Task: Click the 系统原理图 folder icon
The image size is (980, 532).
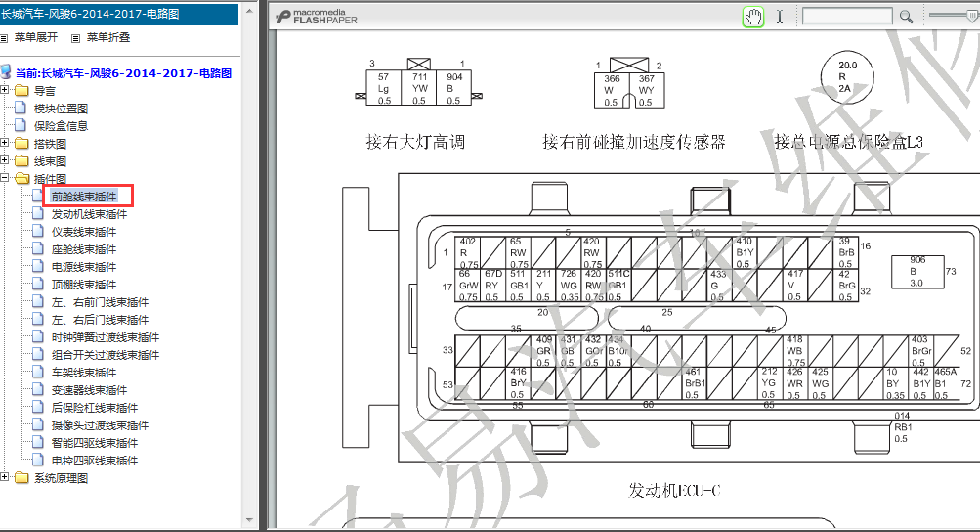Action: (x=21, y=477)
